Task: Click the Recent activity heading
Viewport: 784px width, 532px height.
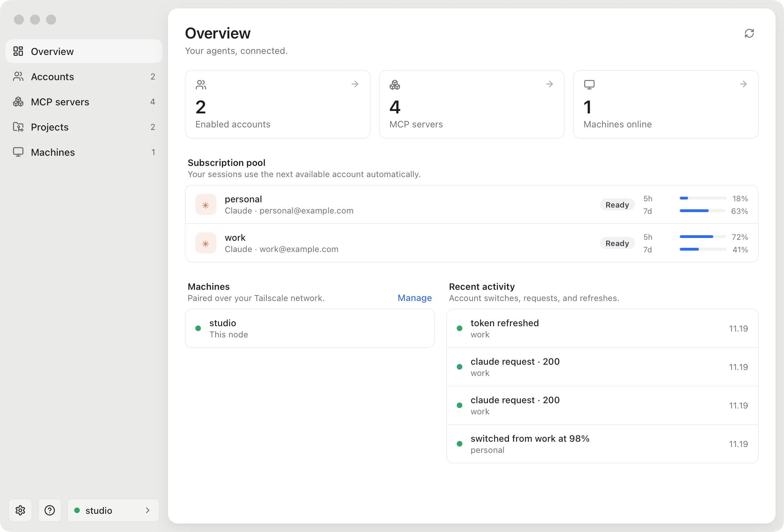Action: pos(482,287)
